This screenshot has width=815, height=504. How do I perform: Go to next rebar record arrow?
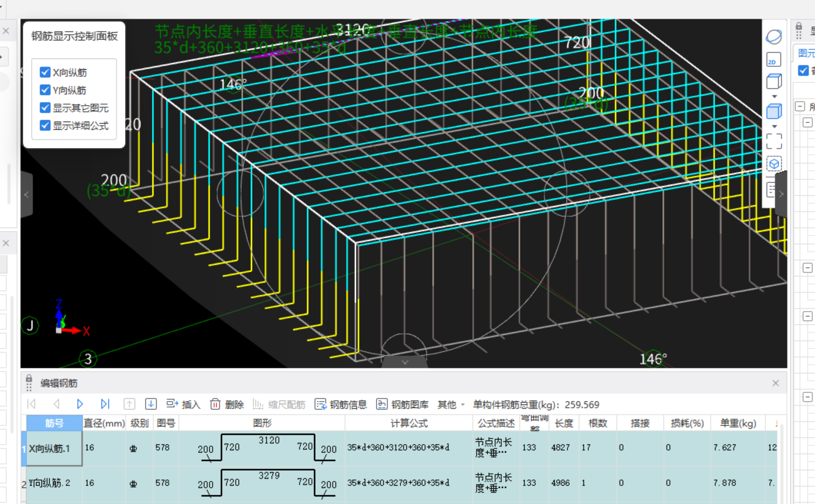tap(80, 404)
